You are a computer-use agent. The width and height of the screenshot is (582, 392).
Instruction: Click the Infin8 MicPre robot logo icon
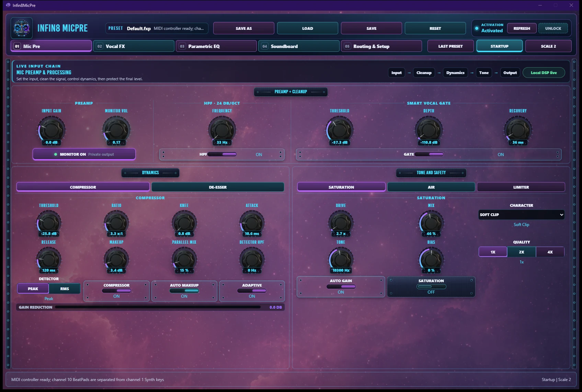click(22, 28)
